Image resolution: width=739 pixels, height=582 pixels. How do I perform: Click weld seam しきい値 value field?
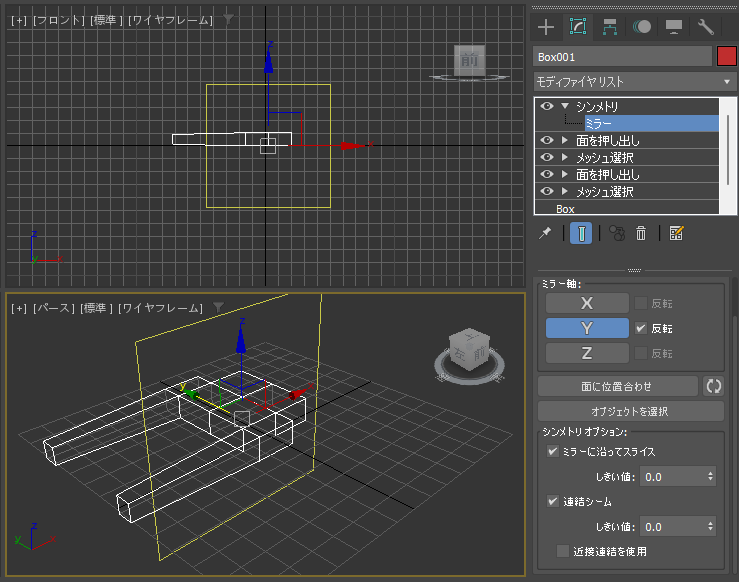pyautogui.click(x=672, y=527)
